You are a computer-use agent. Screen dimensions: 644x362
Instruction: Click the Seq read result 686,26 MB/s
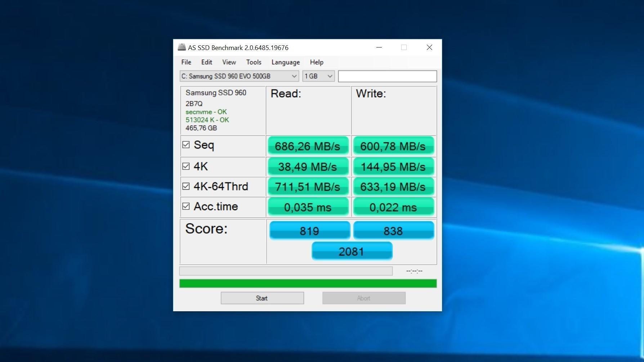[x=308, y=146]
